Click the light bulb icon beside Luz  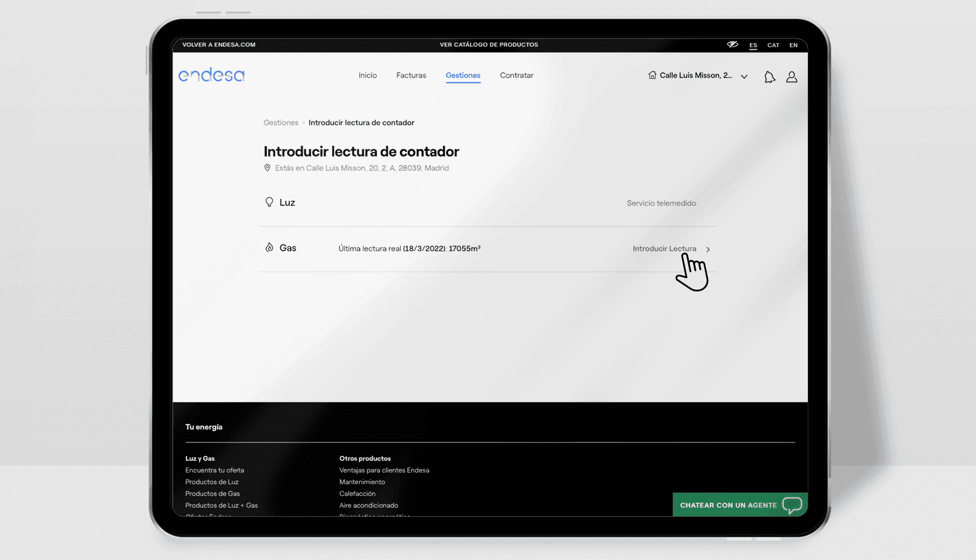point(269,202)
